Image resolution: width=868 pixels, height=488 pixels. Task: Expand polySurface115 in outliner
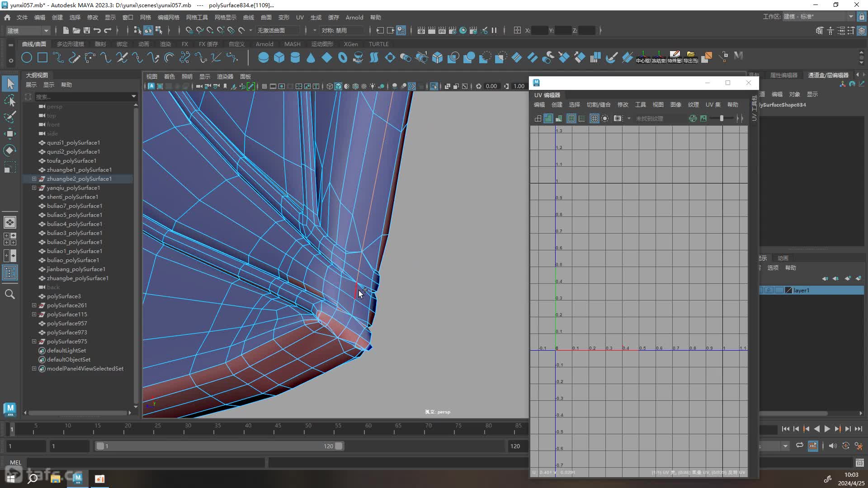34,314
